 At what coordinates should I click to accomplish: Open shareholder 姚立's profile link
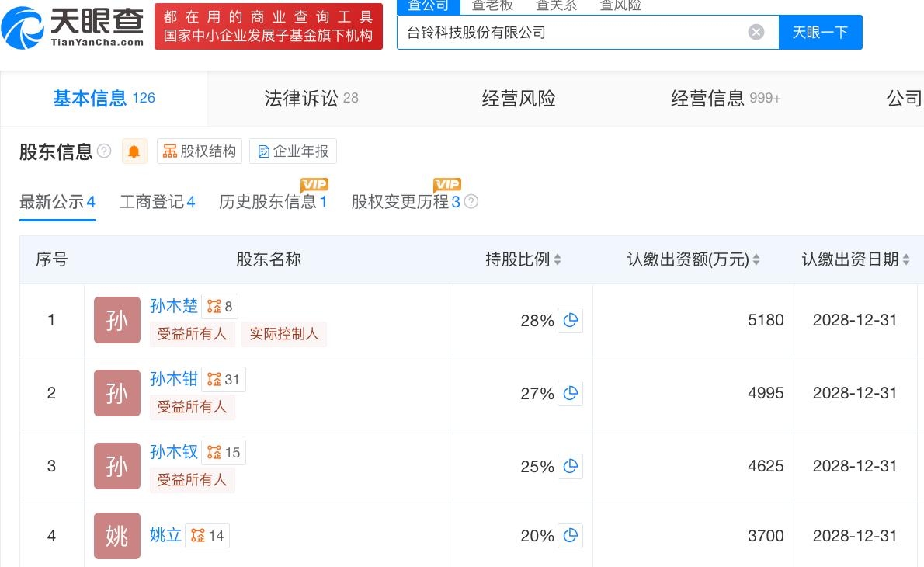165,535
